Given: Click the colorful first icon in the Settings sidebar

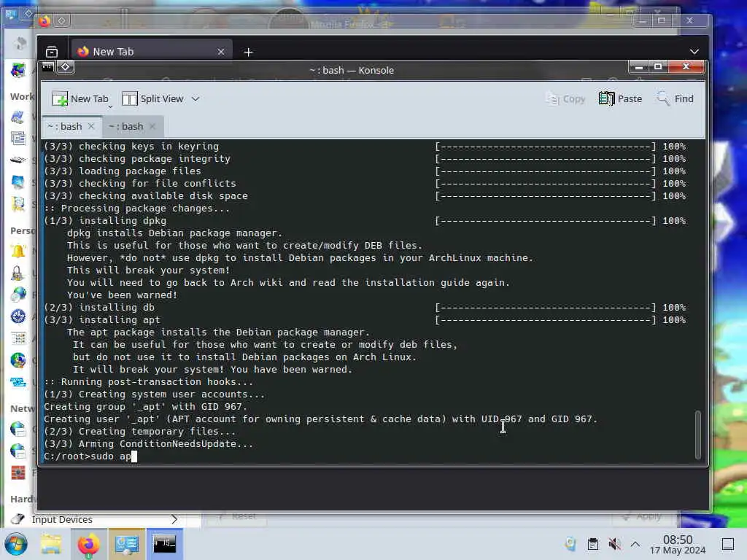Looking at the screenshot, I should [18, 71].
